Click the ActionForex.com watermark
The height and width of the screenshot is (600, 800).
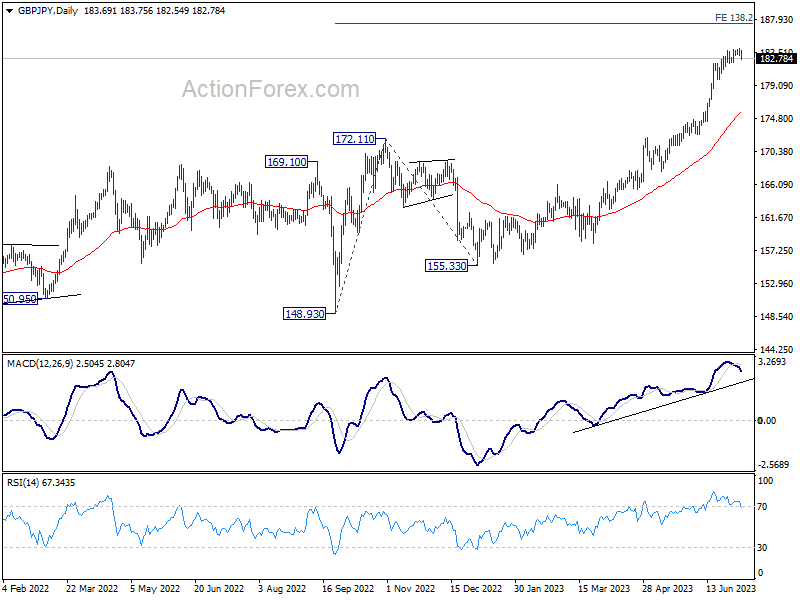coord(271,89)
